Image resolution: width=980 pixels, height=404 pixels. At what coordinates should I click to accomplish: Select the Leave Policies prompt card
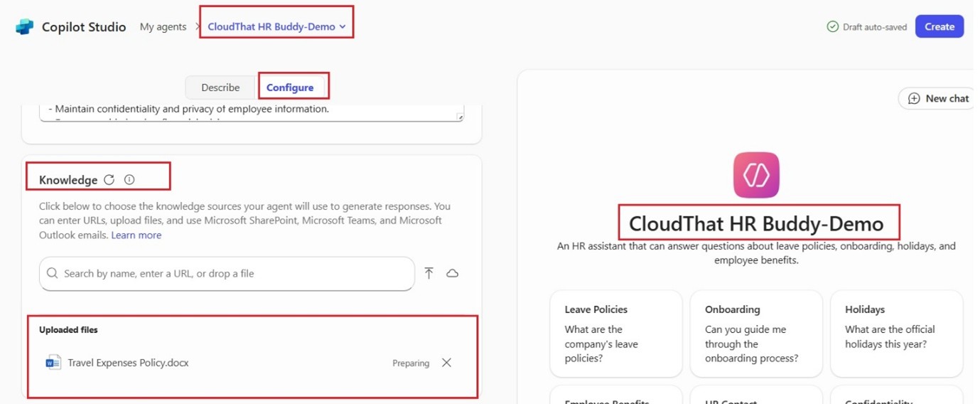[x=616, y=334]
